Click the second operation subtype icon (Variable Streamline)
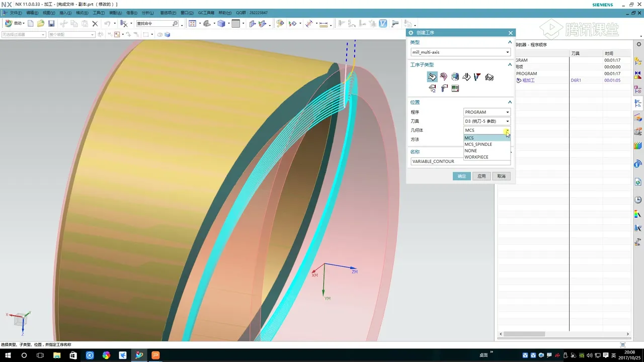Viewport: 644px width, 362px height. tap(443, 77)
